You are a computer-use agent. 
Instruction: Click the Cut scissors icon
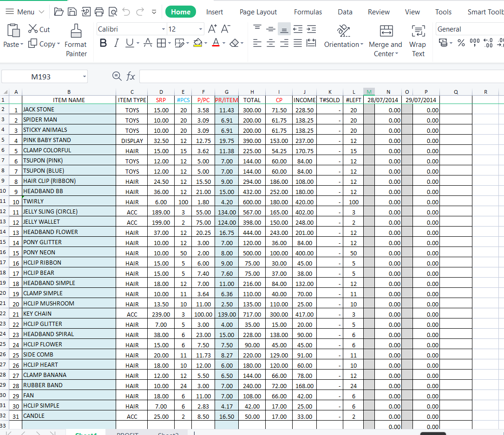pos(33,29)
